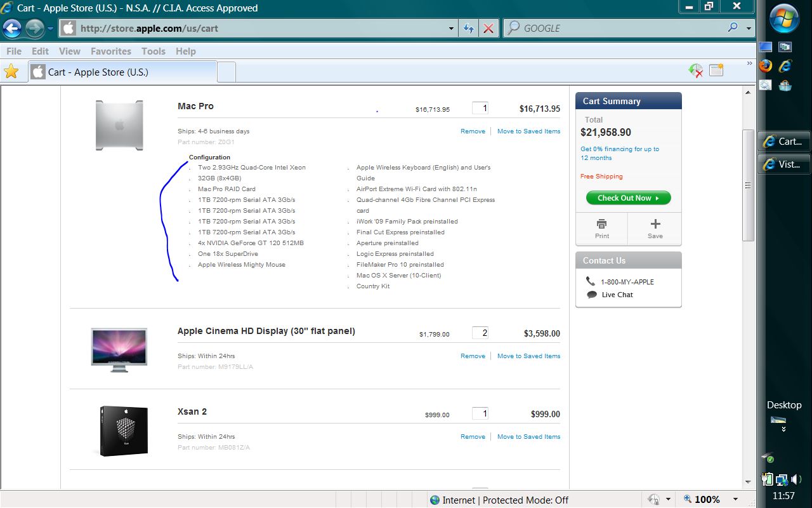Open the zoom level dropdown arrow

pos(735,500)
